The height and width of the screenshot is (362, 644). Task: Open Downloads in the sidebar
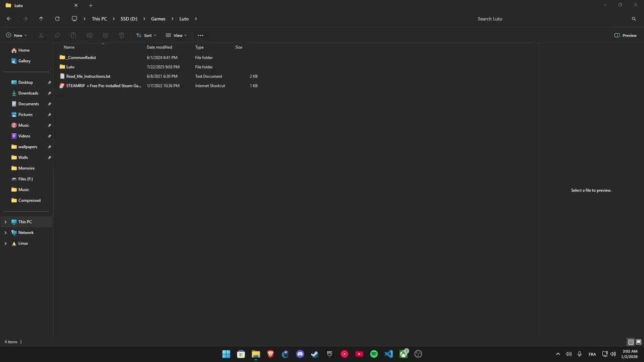pos(28,93)
